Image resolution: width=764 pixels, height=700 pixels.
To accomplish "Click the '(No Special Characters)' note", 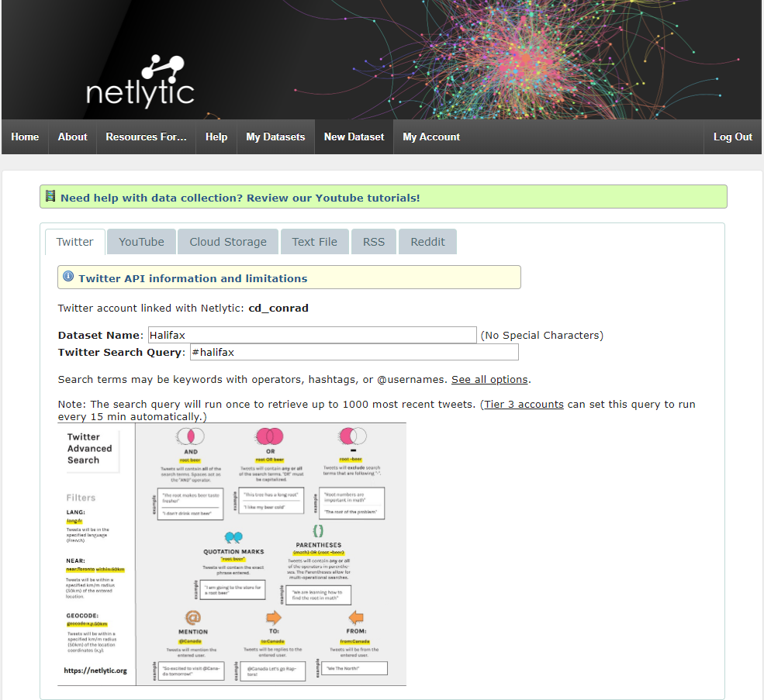I will (542, 335).
